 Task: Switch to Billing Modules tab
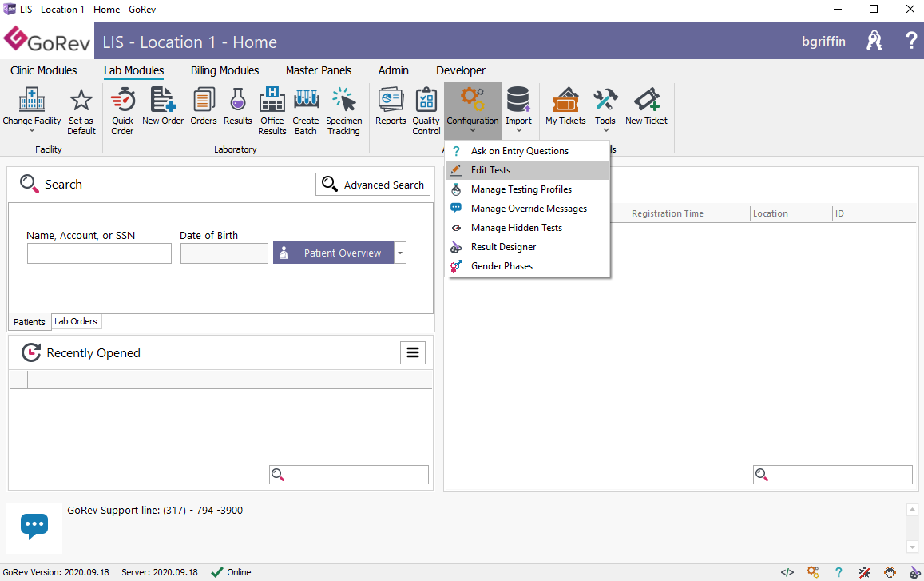[224, 70]
